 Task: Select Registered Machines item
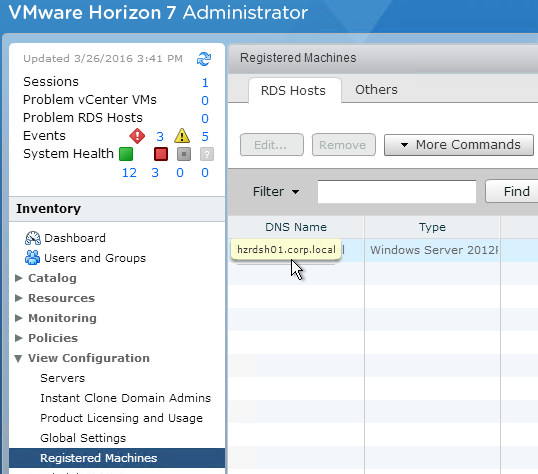tap(117, 458)
